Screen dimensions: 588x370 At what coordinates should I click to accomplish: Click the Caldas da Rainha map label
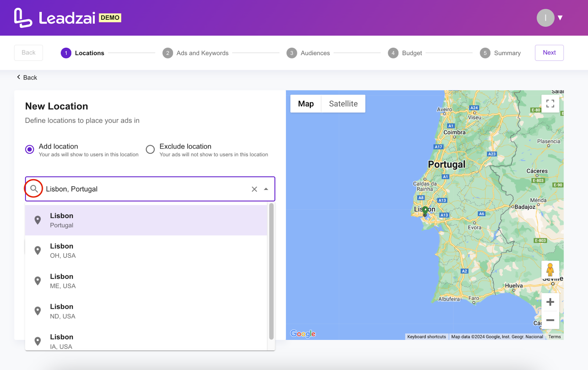pos(425,186)
